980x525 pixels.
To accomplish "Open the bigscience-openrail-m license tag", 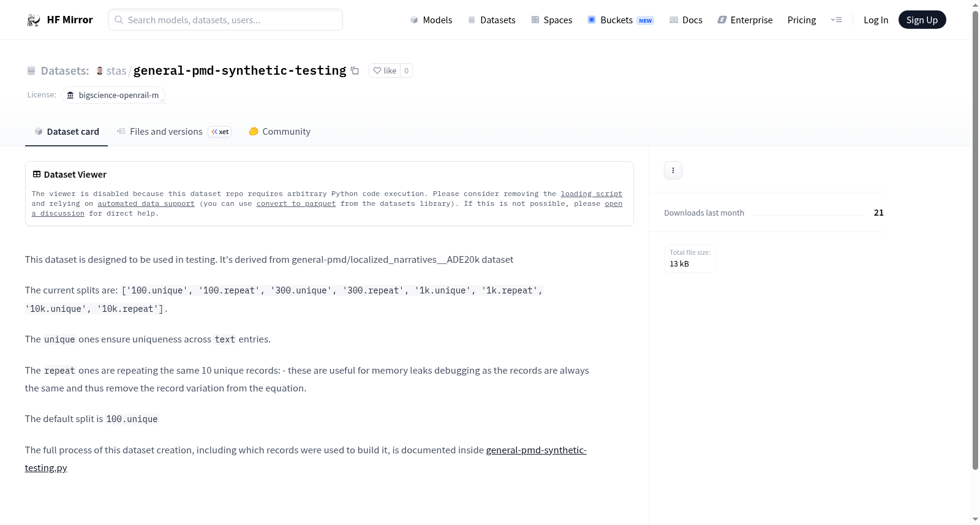I will point(113,95).
